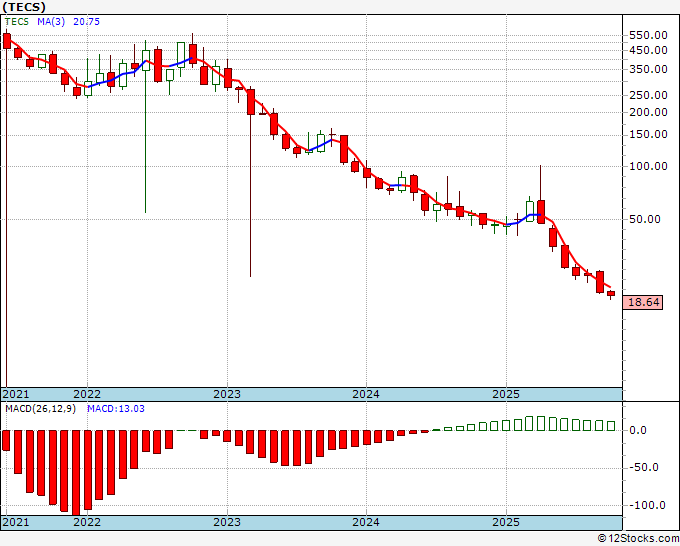Click the deepest red MACD bar near 2022
This screenshot has width=680, height=546.
76,473
